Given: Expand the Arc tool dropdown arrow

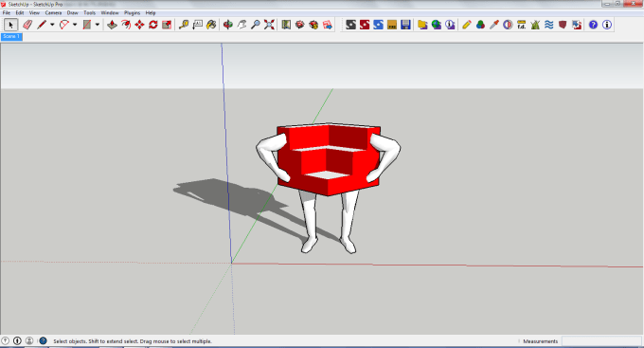Looking at the screenshot, I should (75, 25).
